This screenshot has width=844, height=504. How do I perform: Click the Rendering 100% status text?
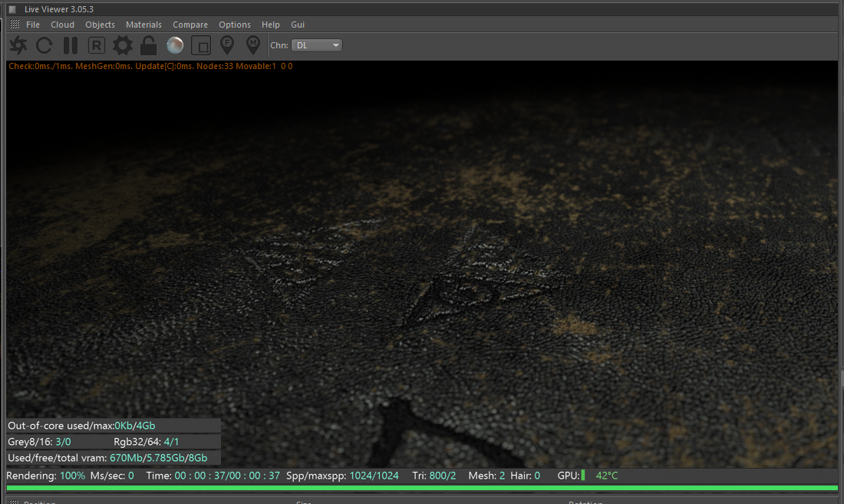click(46, 476)
